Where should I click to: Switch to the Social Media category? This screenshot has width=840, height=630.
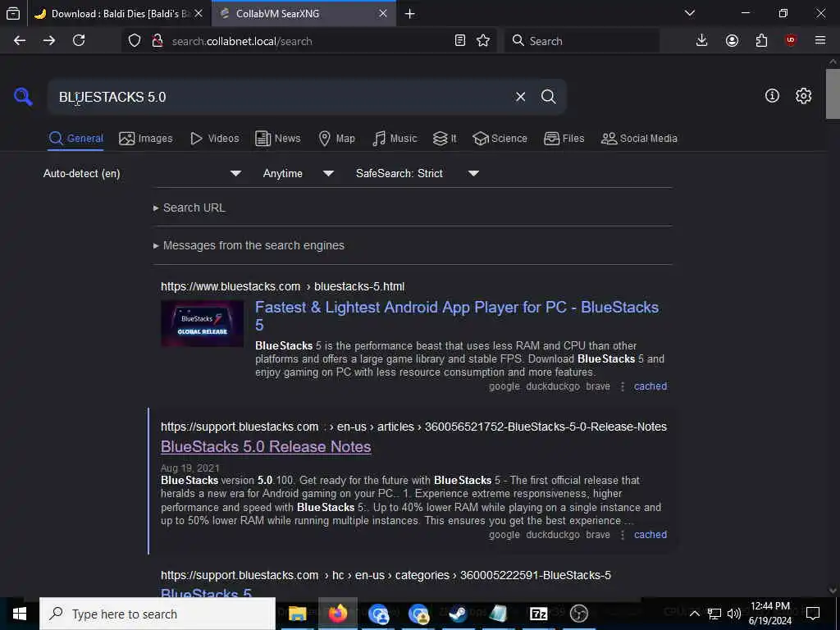tap(638, 138)
